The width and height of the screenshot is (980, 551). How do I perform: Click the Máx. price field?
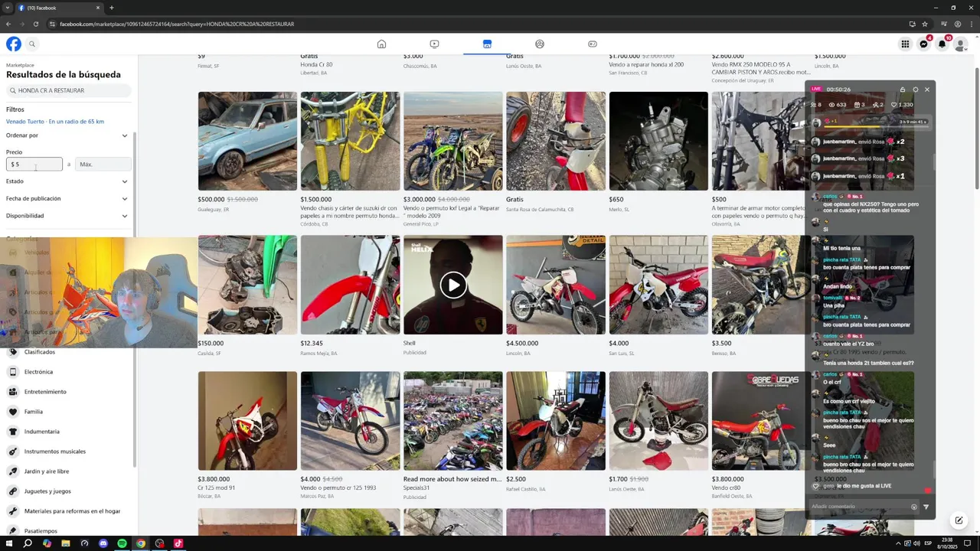pos(103,165)
